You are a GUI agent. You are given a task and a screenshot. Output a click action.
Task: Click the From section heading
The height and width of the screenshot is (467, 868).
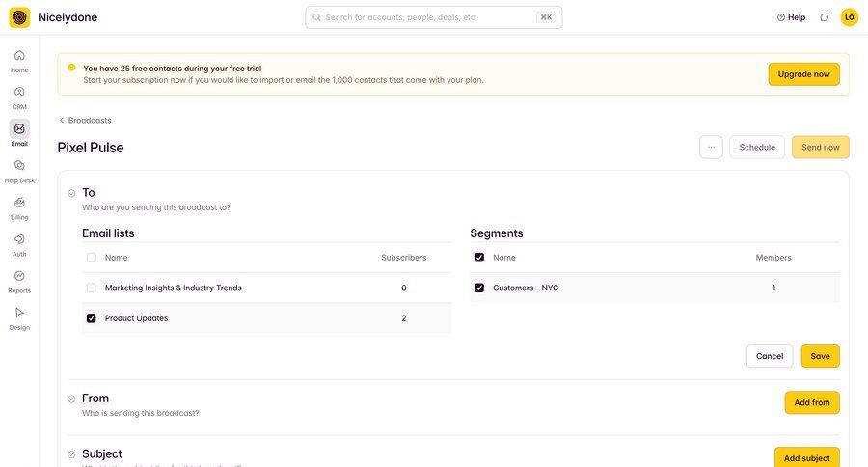click(95, 398)
